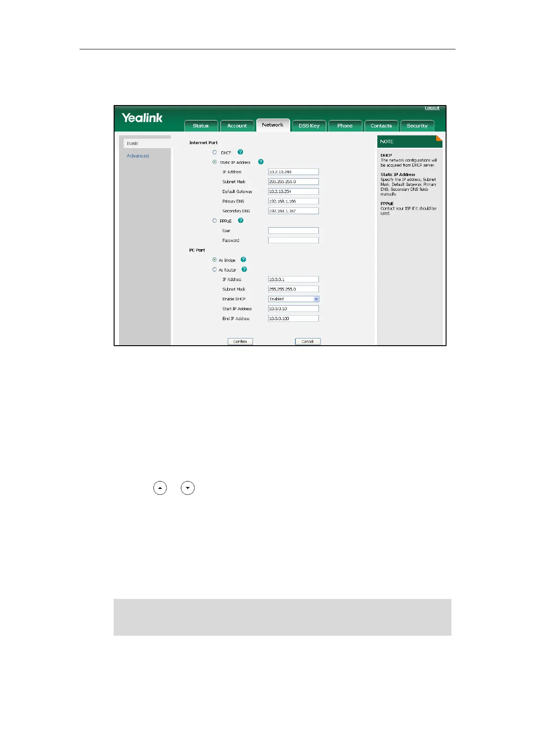
Task: Switch to the Account tab
Action: click(237, 126)
